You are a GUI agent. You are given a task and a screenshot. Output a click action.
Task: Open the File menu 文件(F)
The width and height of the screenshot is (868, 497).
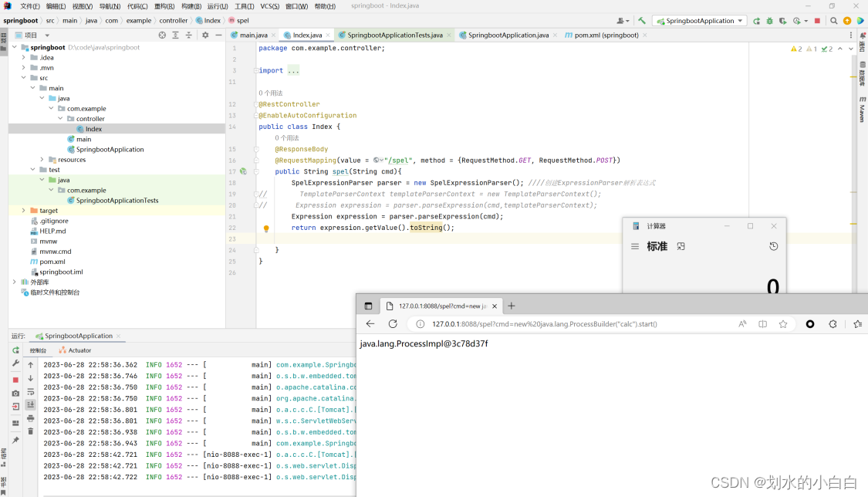tap(30, 6)
